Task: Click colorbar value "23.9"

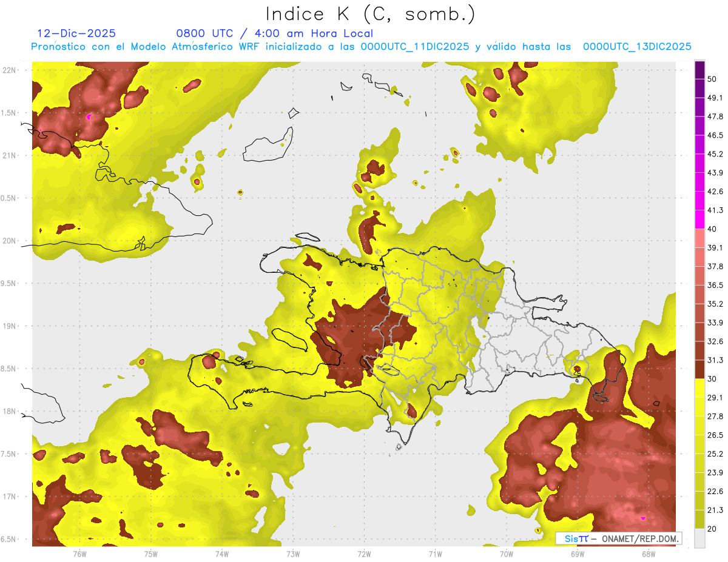Action: (x=715, y=473)
